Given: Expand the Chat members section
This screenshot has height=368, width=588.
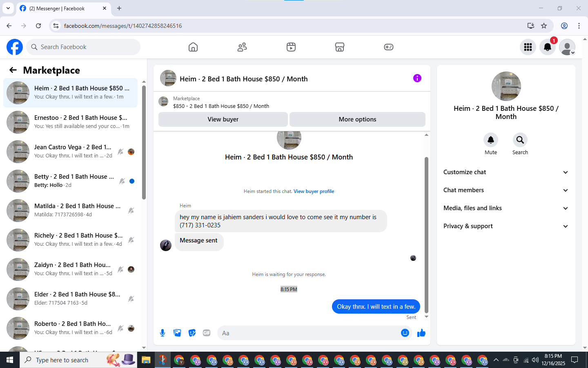Looking at the screenshot, I should [506, 190].
